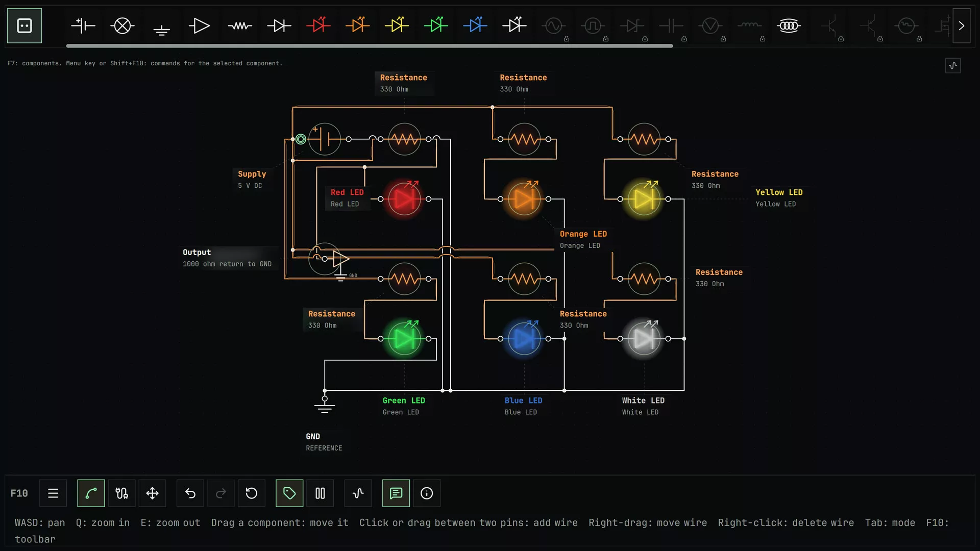Screen dimensions: 980x551
Task: Select the red LED on the canvas
Action: 404,199
